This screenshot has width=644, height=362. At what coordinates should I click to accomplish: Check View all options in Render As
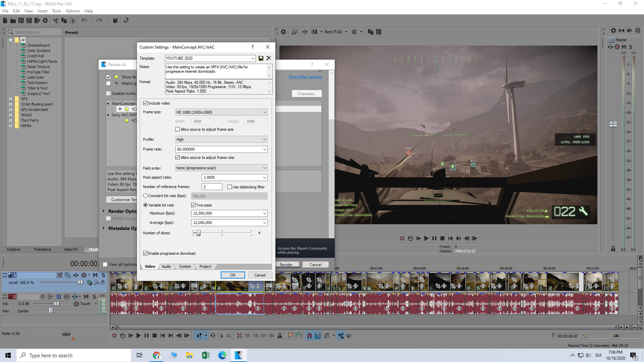click(105, 264)
